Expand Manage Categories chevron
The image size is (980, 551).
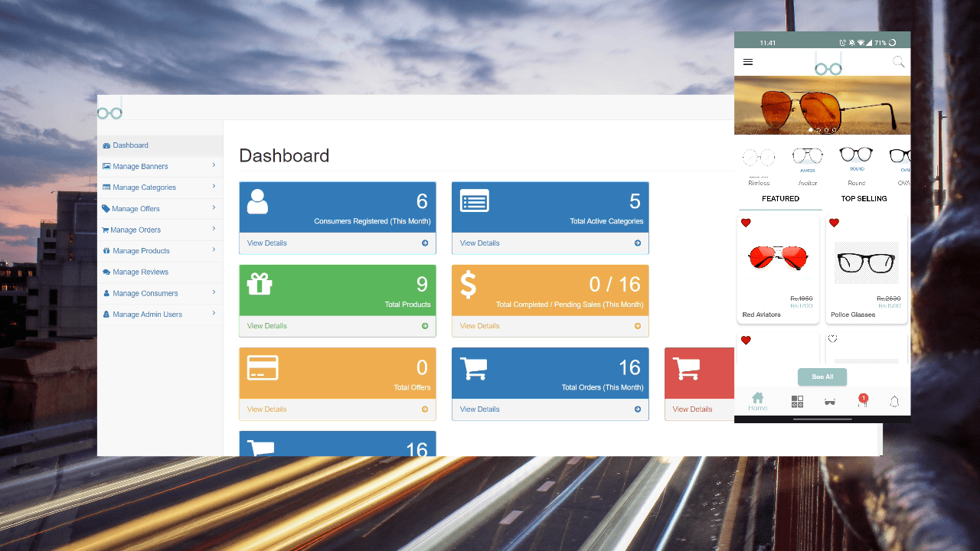(214, 186)
